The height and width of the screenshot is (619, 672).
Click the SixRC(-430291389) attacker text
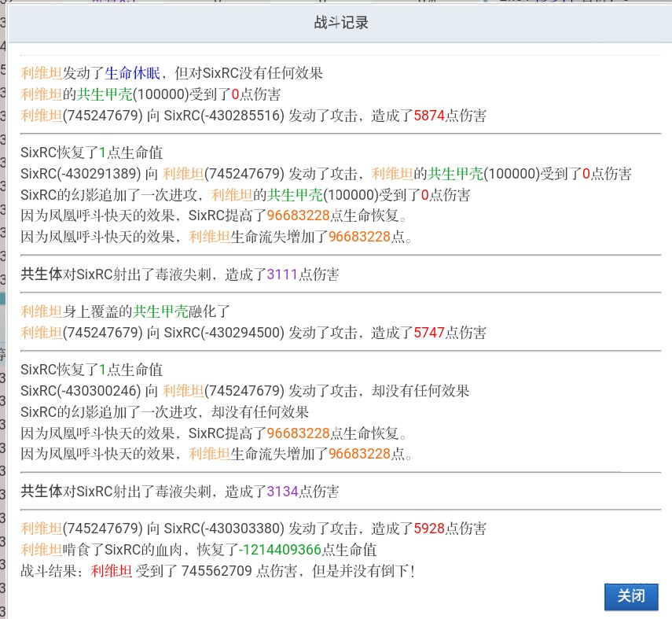81,174
